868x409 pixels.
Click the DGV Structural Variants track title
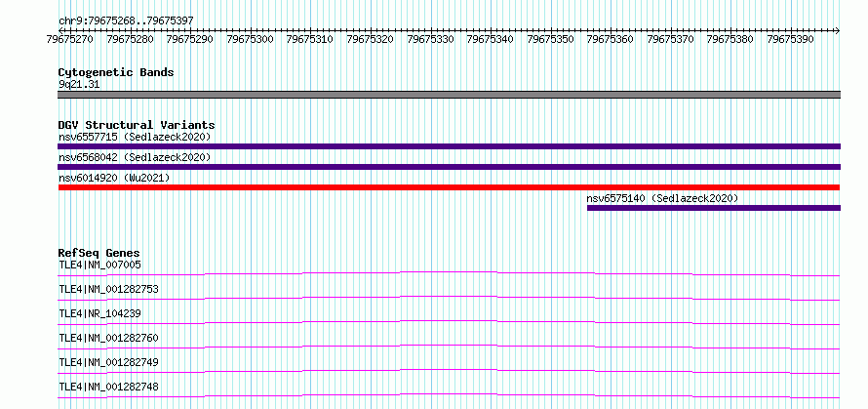[x=137, y=125]
